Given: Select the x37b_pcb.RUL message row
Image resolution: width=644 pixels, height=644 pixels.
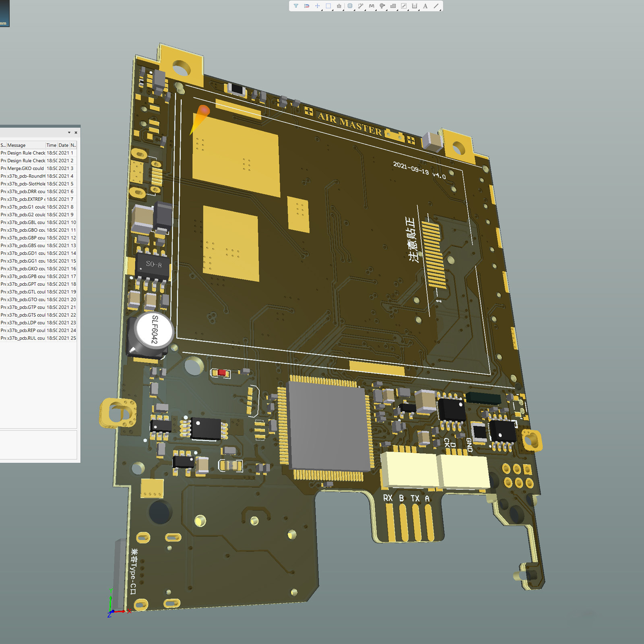Looking at the screenshot, I should click(38, 338).
